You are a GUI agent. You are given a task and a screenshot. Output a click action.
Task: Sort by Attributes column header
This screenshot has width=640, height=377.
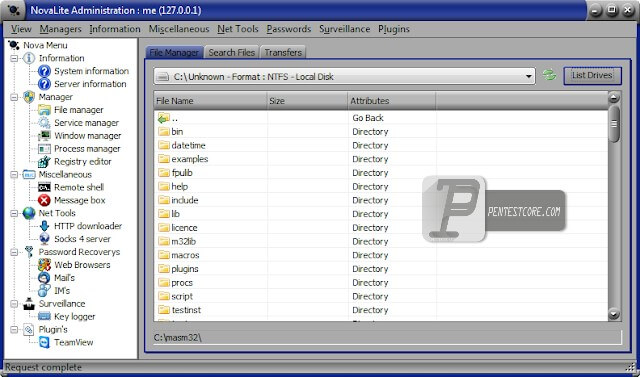pos(392,101)
